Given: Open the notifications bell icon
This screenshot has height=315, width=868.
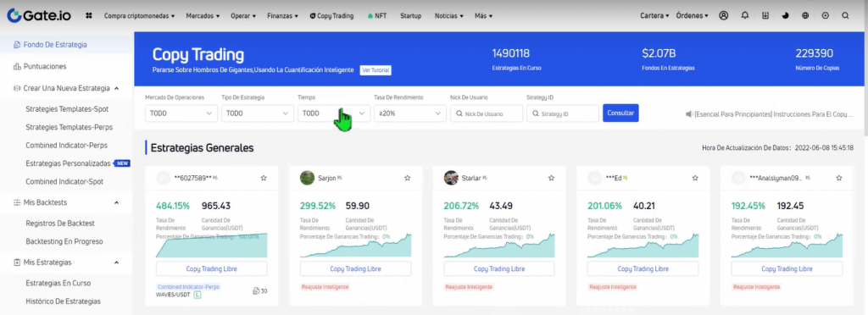Looking at the screenshot, I should (744, 16).
